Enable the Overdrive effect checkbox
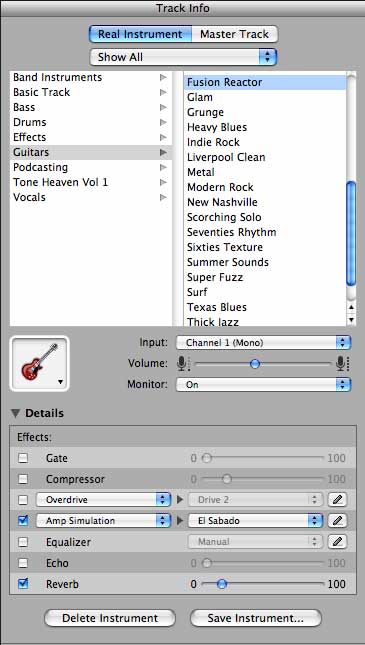Screen dimensions: 365x645 [x=23, y=500]
